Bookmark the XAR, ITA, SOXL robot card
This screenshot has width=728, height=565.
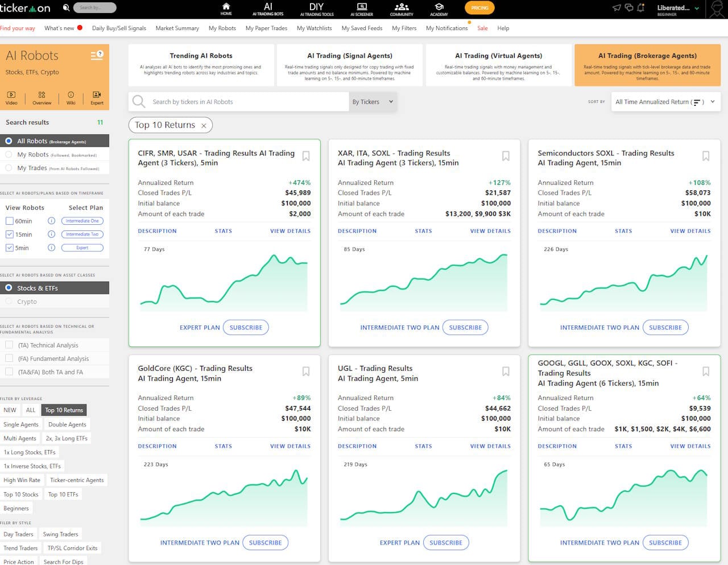coord(506,156)
